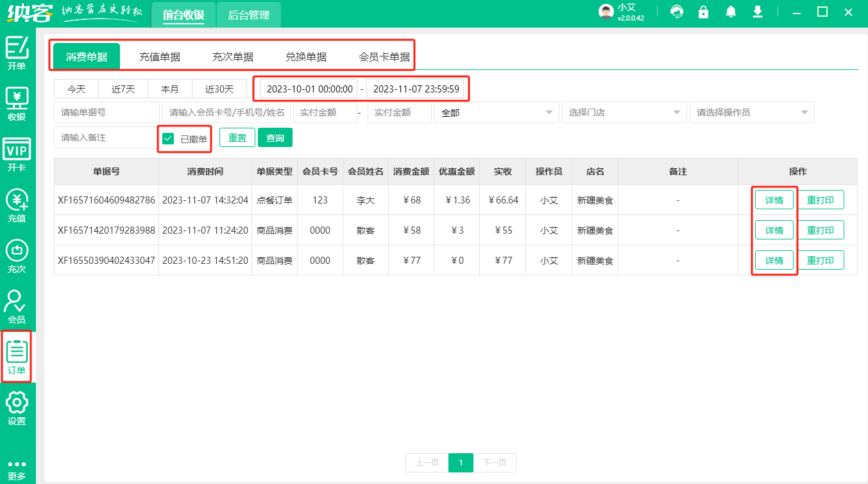
Task: Open the 后台管理 tab at the top
Action: click(x=248, y=14)
